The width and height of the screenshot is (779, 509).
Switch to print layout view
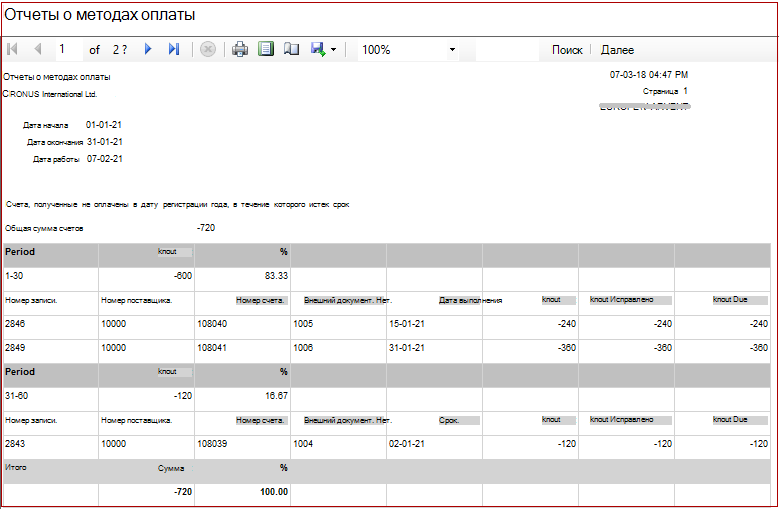(266, 49)
